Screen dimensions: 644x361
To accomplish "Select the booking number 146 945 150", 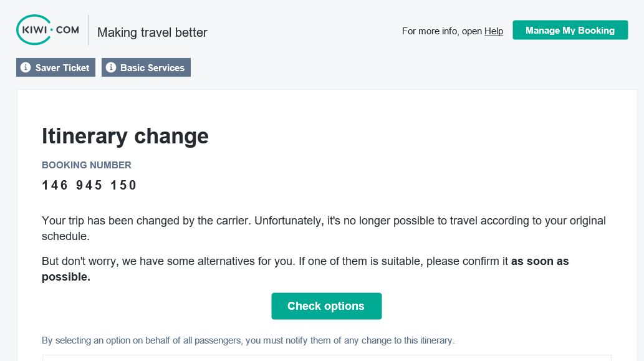I will click(x=89, y=185).
